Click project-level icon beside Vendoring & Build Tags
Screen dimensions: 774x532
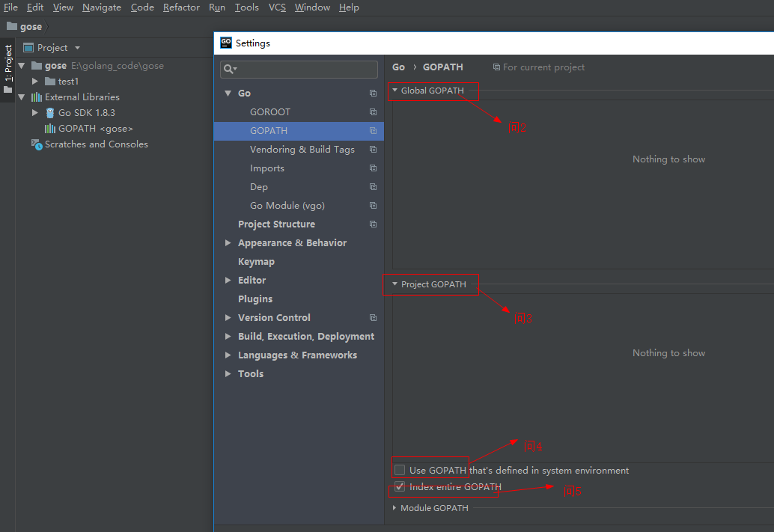click(x=374, y=150)
